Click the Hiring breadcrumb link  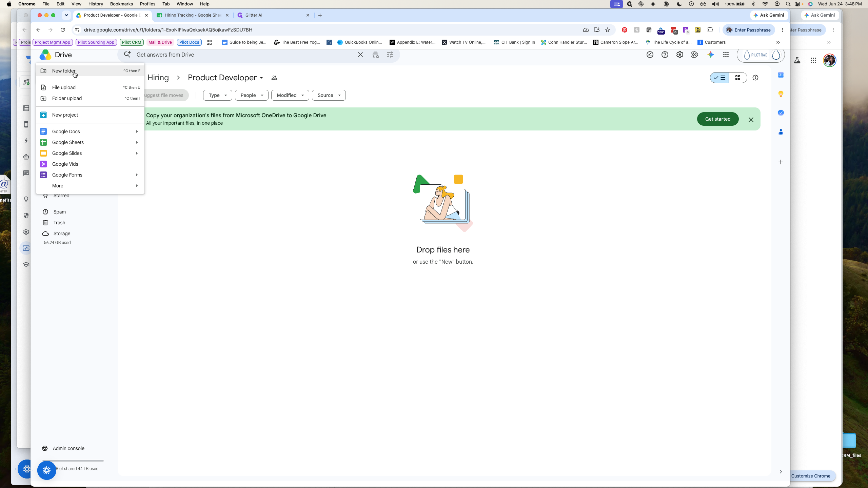[158, 78]
